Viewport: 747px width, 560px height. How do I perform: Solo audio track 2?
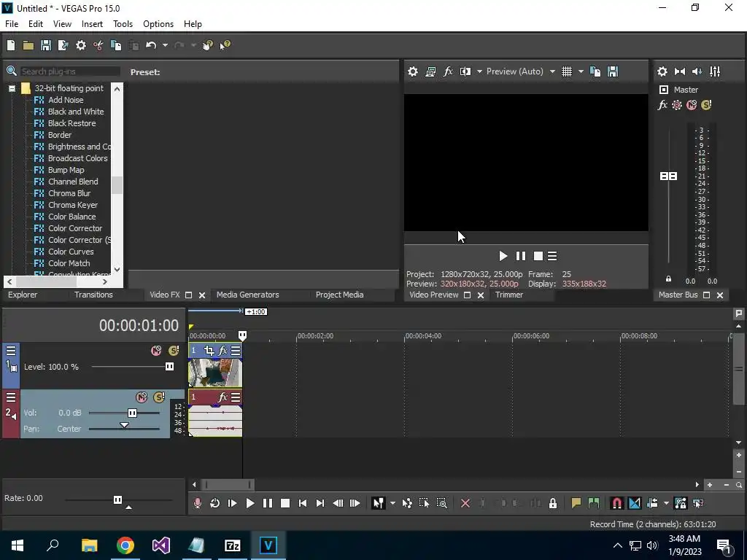tap(159, 397)
